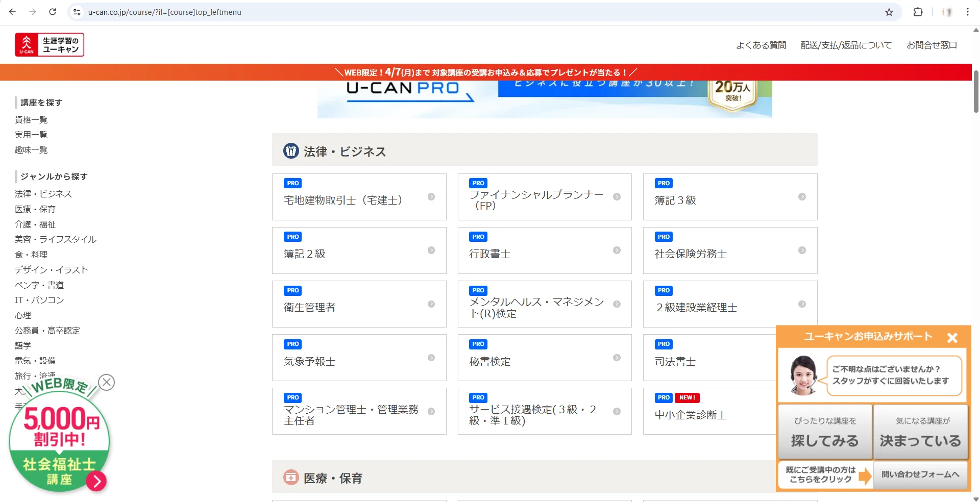Dismiss the WEB限定 5,000円割引 floating banner

pos(106,382)
